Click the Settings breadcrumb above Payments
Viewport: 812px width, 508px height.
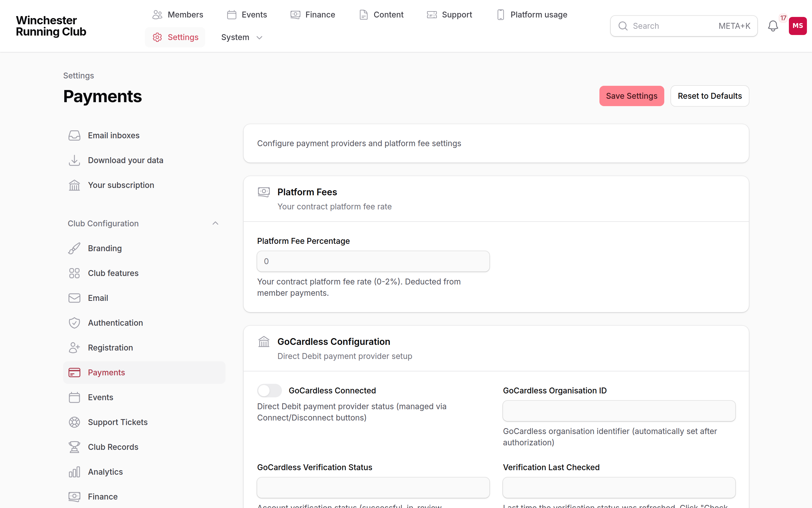point(78,76)
